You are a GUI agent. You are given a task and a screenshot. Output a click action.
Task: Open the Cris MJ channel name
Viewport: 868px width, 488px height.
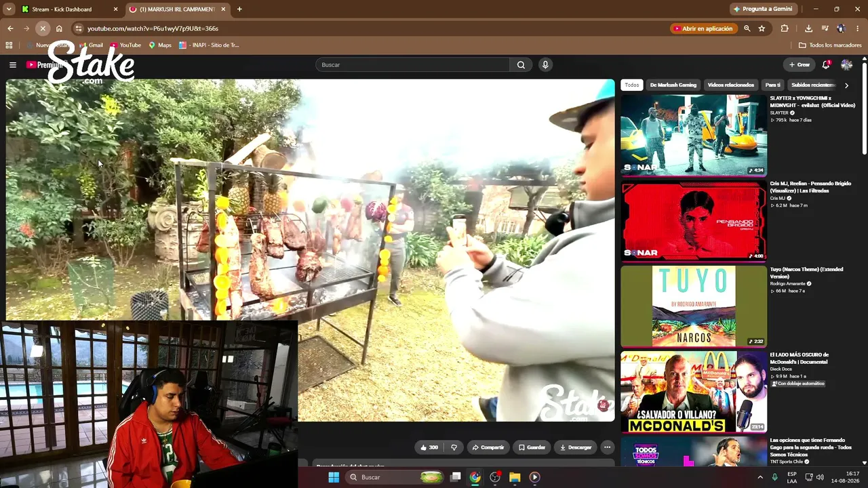click(x=778, y=198)
